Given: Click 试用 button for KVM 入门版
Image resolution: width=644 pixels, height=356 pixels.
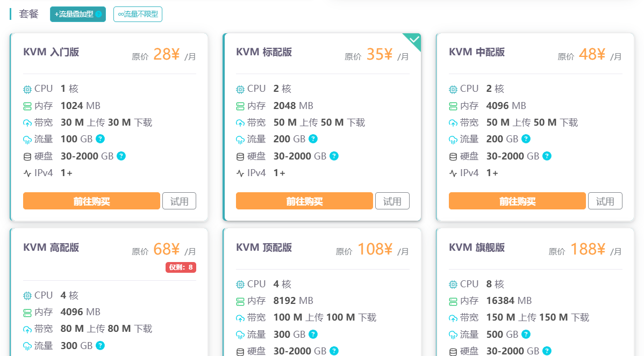Looking at the screenshot, I should pos(179,201).
